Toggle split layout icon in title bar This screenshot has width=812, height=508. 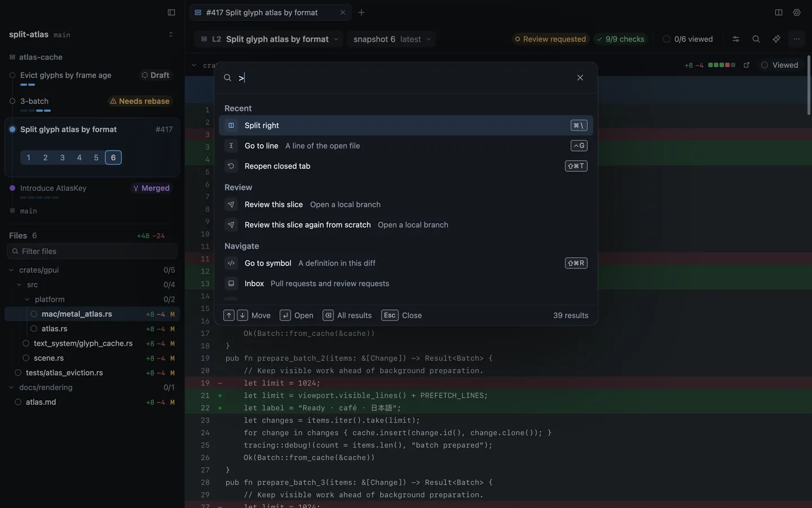coord(779,12)
